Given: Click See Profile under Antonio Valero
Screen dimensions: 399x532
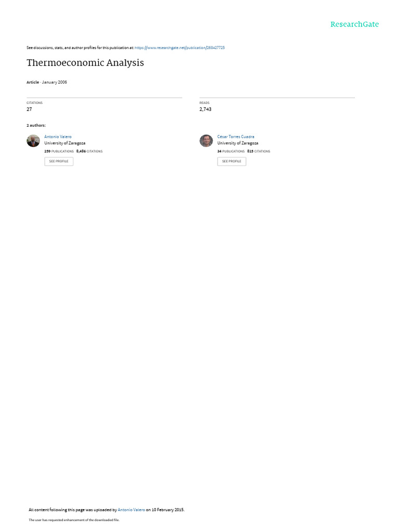Looking at the screenshot, I should coord(59,161).
